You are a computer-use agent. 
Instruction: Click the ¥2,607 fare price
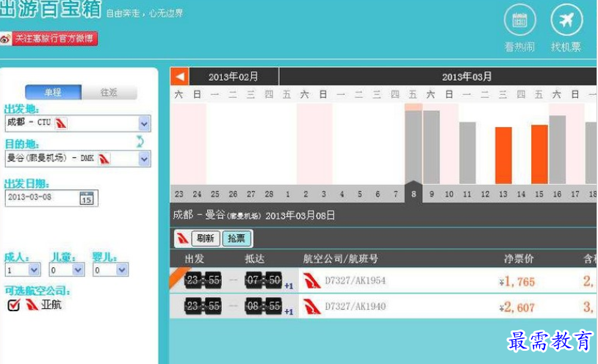[516, 307]
